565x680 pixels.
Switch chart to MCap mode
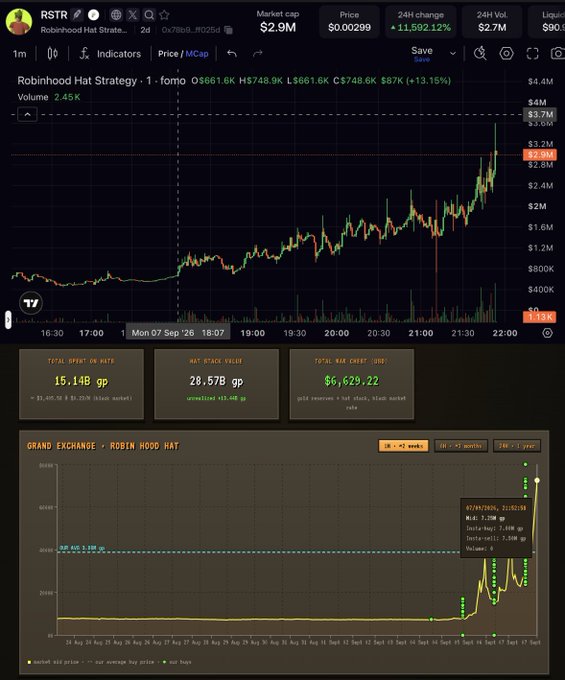pos(197,54)
